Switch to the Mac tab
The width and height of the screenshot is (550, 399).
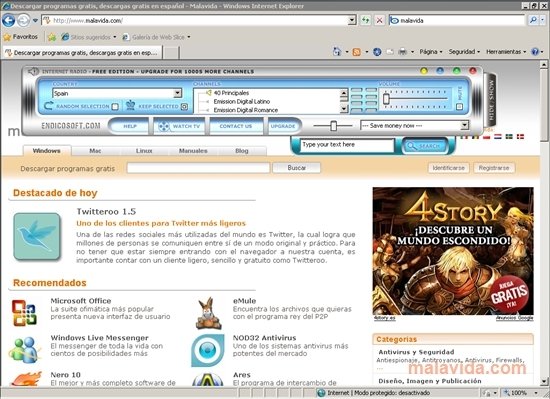click(x=95, y=151)
